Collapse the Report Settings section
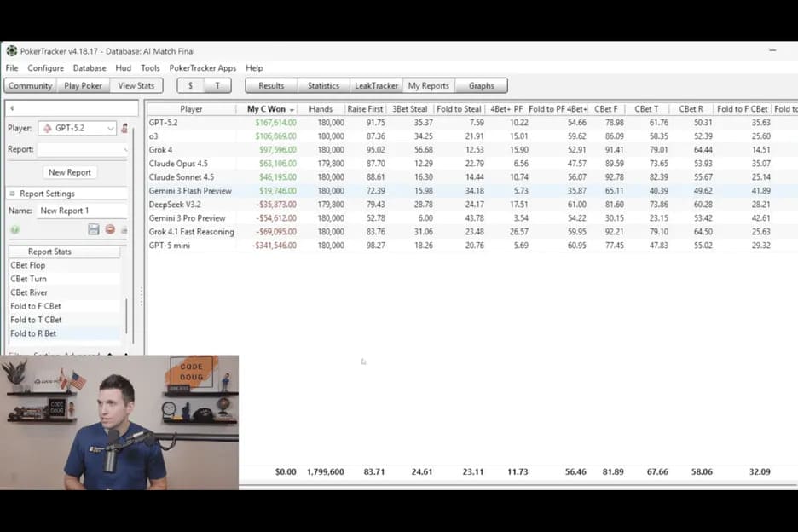798x532 pixels. 12,194
